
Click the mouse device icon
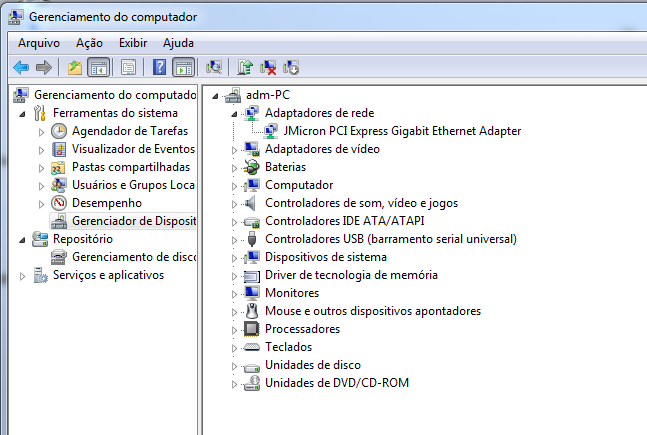coord(252,311)
